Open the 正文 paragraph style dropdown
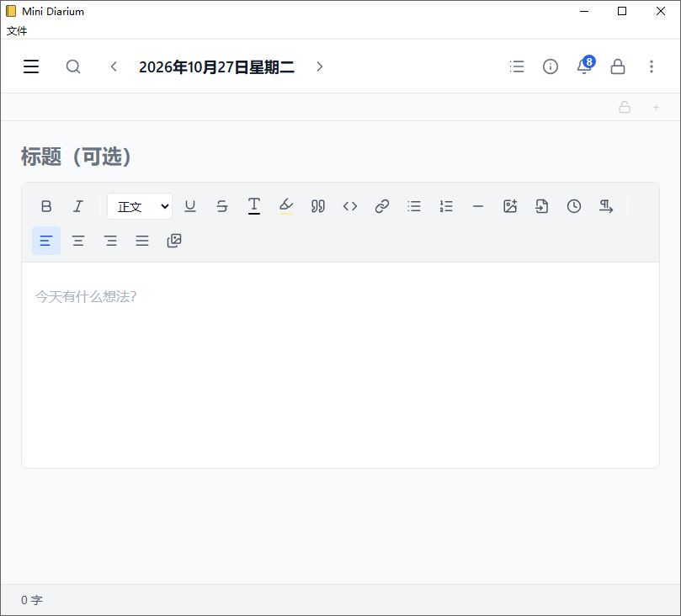Viewport: 681px width, 616px height. tap(140, 206)
